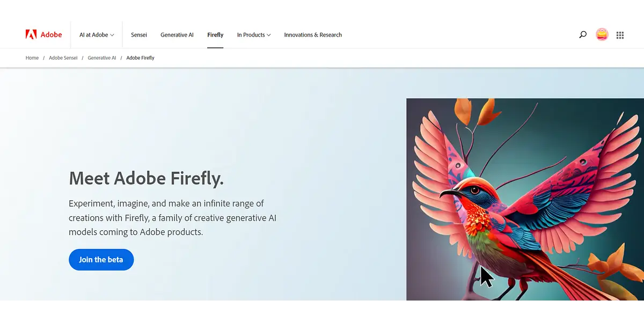Navigate to Home breadcrumb

click(x=32, y=58)
